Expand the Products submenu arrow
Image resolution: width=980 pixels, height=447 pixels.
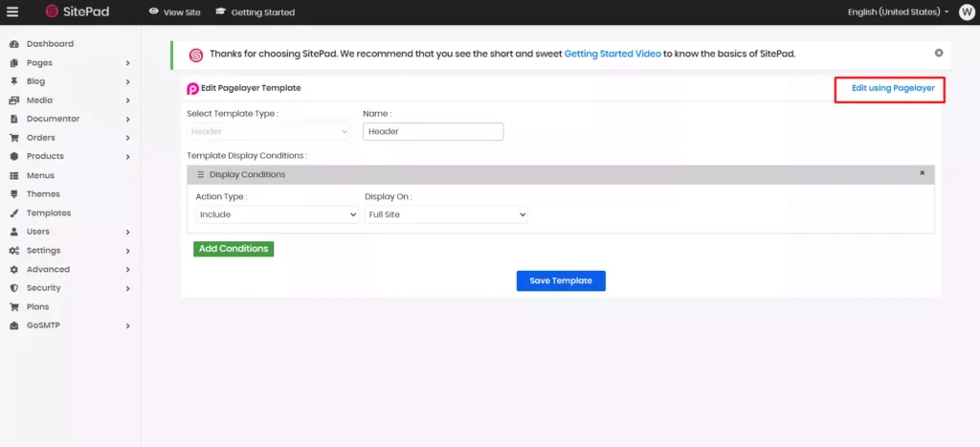pyautogui.click(x=127, y=156)
